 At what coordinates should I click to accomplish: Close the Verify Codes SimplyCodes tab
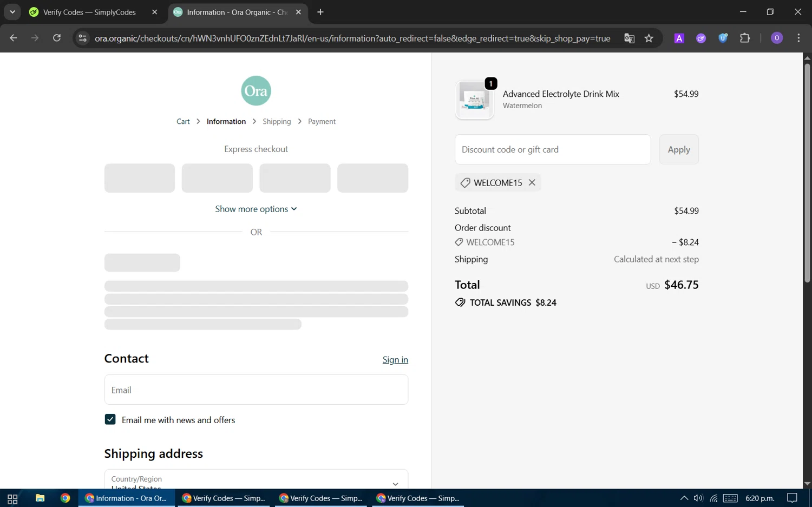[x=155, y=12]
